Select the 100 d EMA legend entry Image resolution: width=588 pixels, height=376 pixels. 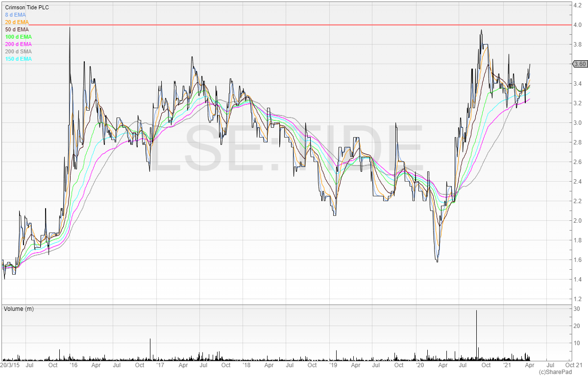pos(19,37)
